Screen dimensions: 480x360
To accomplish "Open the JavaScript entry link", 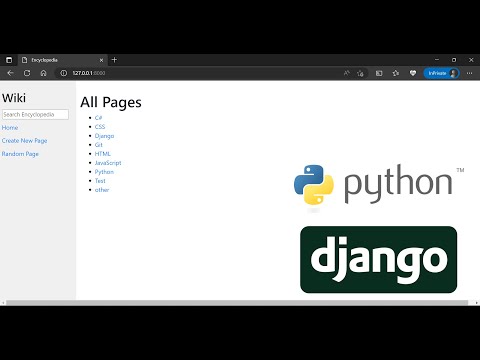I will (x=108, y=163).
